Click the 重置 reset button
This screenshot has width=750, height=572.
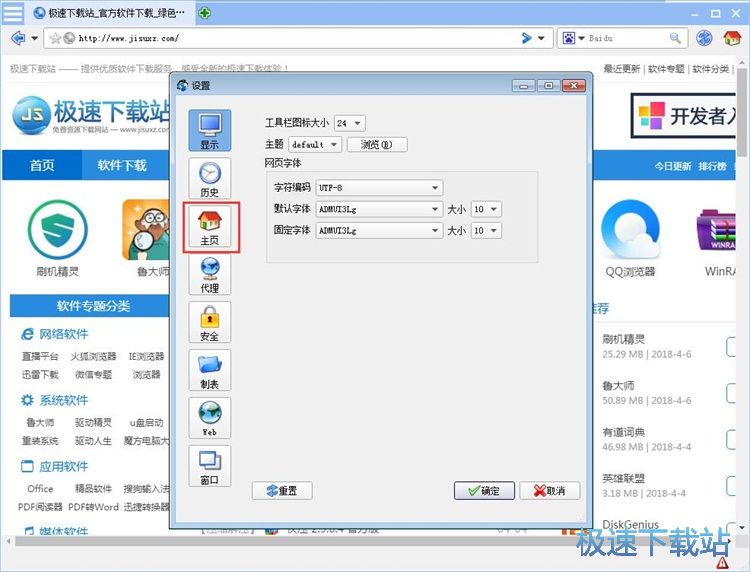tap(282, 491)
